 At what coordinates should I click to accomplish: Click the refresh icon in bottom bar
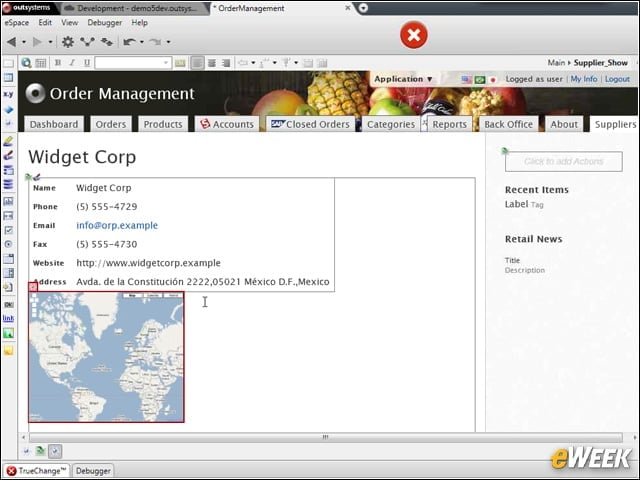(x=40, y=451)
